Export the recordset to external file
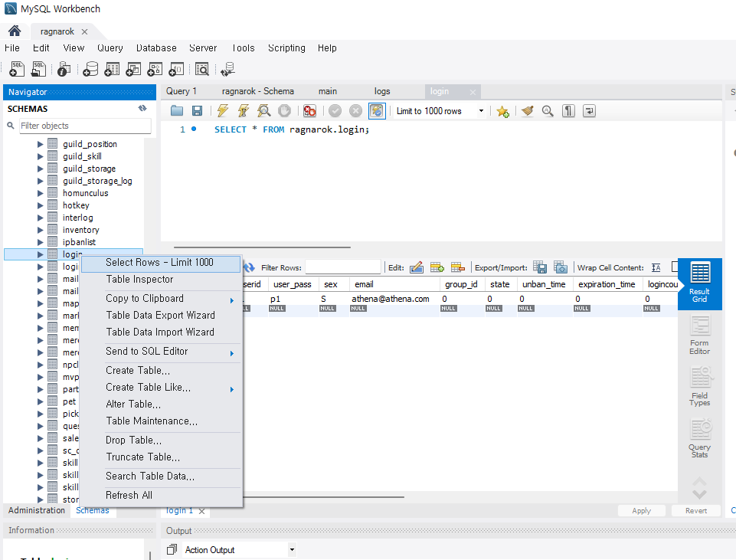 [540, 267]
